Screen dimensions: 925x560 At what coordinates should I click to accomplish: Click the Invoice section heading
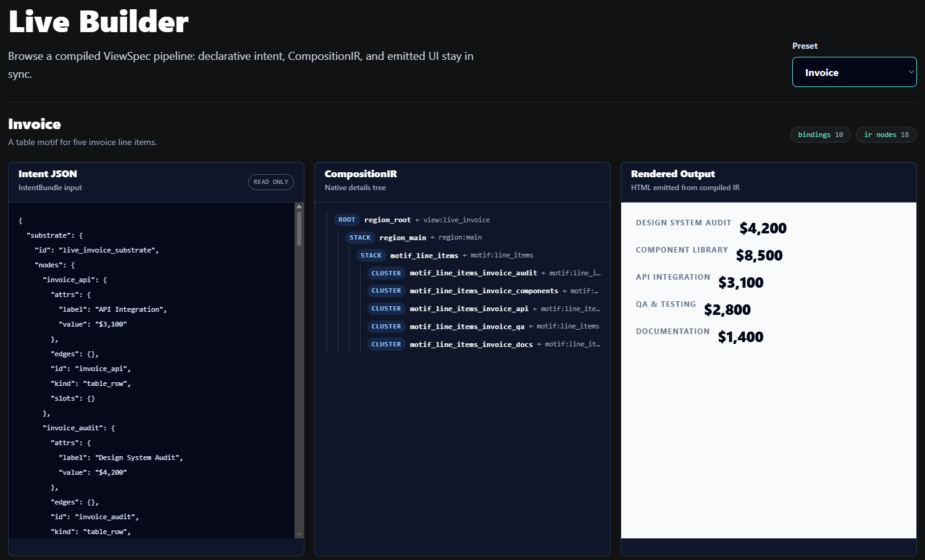point(35,124)
